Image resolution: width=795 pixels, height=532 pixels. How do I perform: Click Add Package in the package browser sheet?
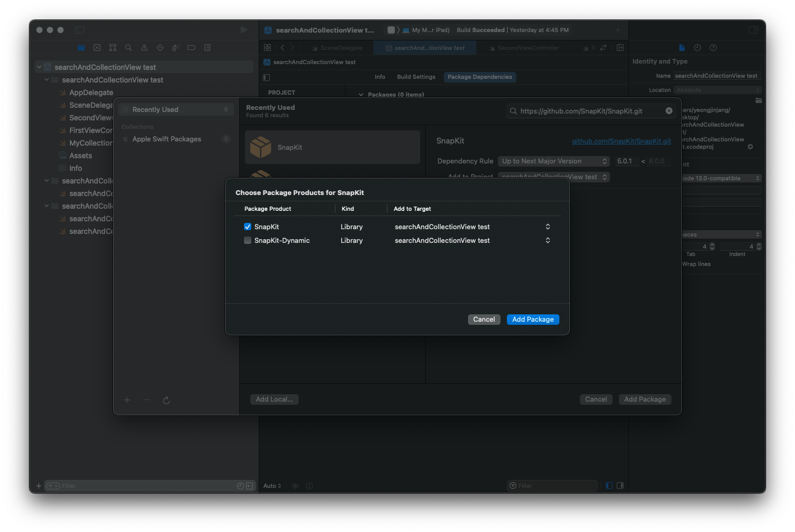click(x=645, y=400)
